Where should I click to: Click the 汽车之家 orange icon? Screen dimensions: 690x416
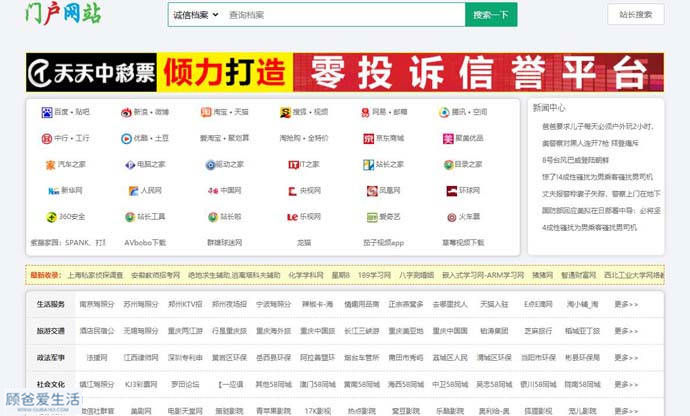point(51,165)
